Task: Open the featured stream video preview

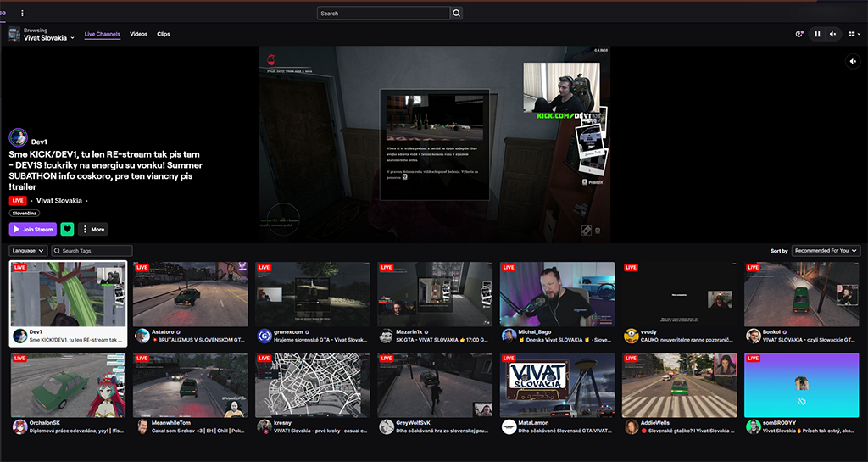Action: 435,144
